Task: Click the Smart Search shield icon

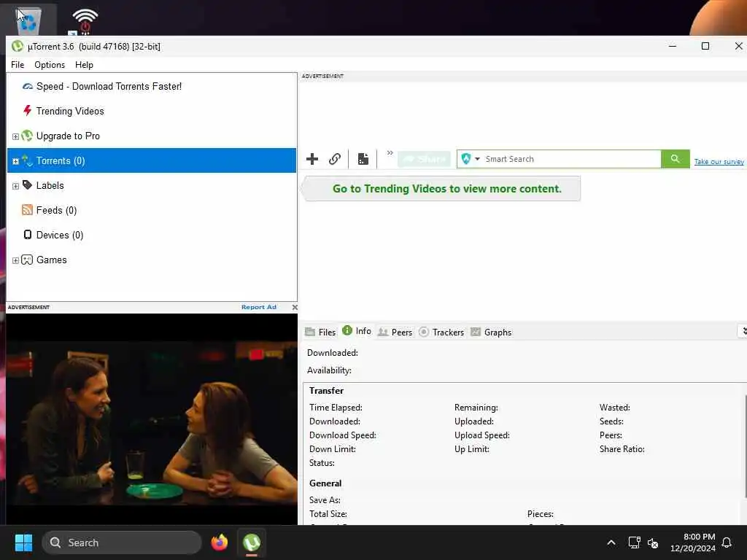Action: pyautogui.click(x=466, y=159)
